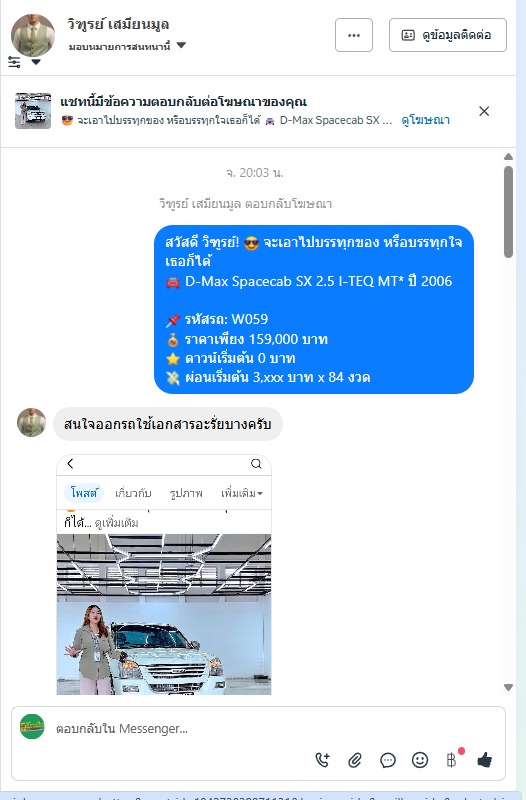
Task: Open dropdown arrow beside filter icon
Action: pos(36,62)
